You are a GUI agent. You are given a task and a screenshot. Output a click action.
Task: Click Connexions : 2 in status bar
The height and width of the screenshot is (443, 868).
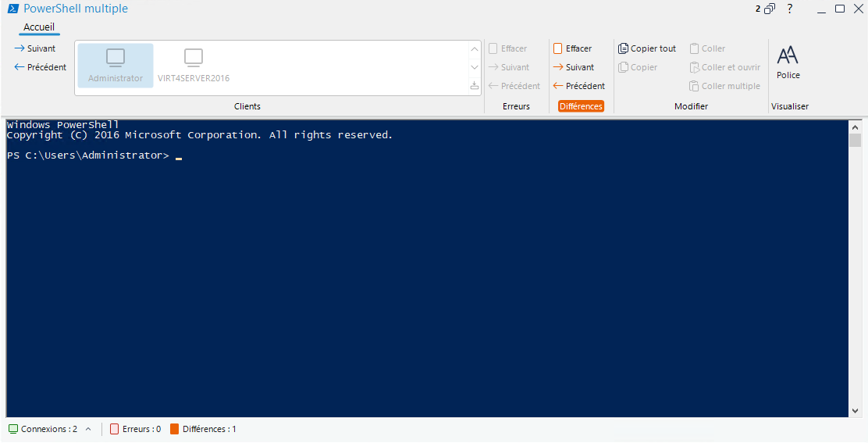pos(43,429)
